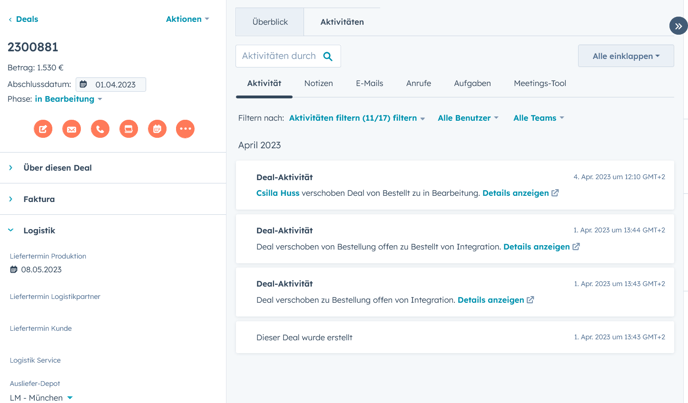Collapse the Logistik section
Viewport: 688px width, 403px height.
click(x=39, y=230)
